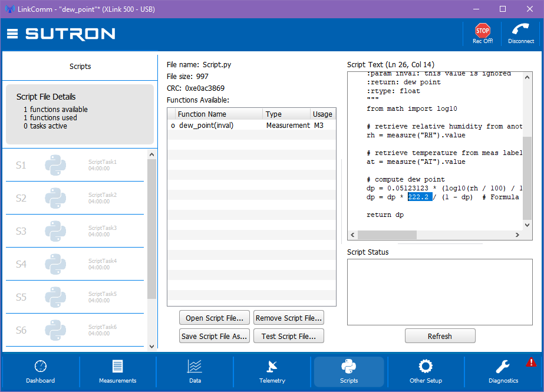Click Test Script File button
Screen dimensions: 544x392
click(289, 336)
